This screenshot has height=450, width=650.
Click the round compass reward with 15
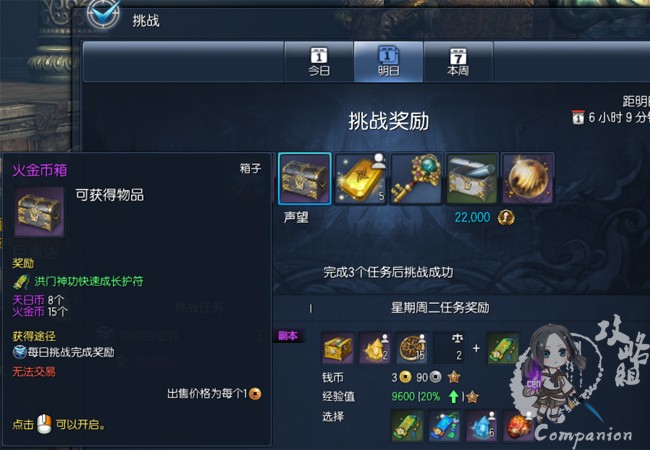click(x=411, y=348)
